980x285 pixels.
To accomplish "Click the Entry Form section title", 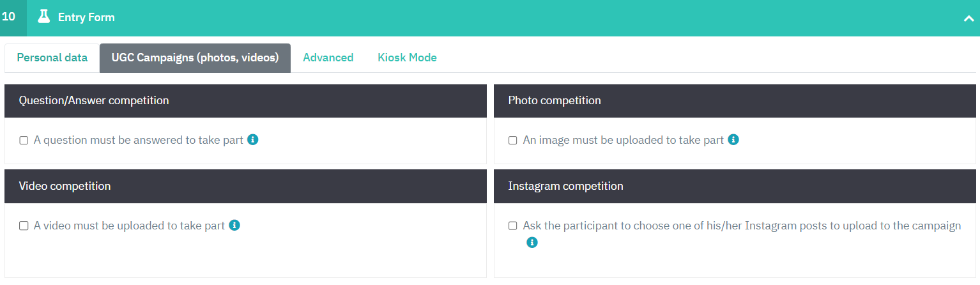I will [86, 17].
